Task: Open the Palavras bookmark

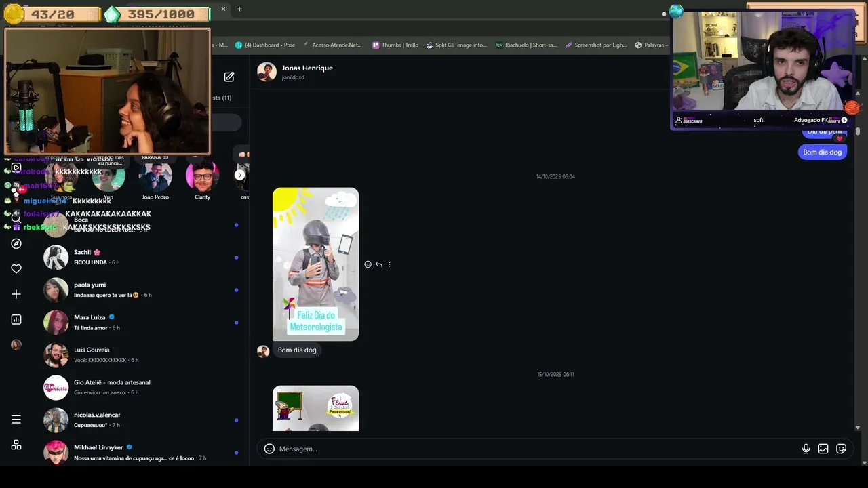Action: 651,45
